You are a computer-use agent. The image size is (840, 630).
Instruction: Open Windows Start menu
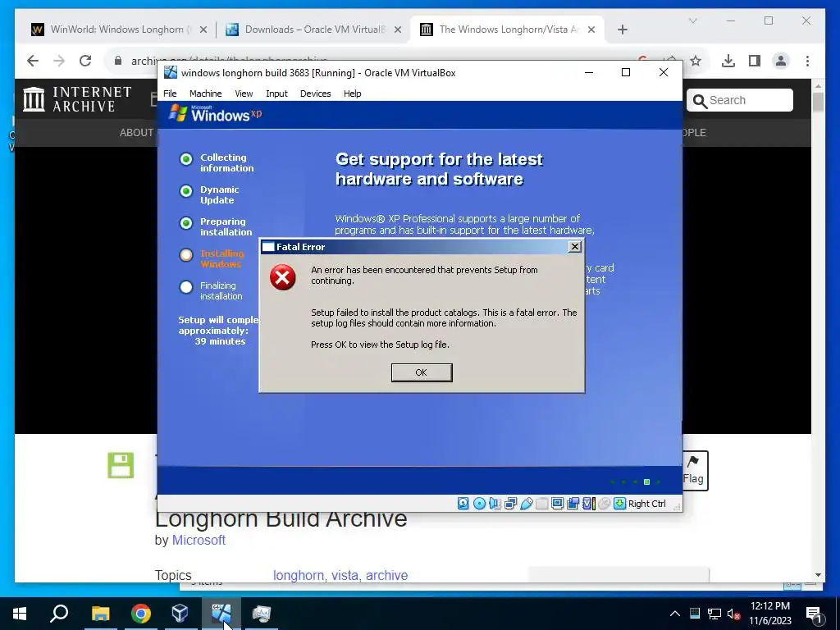pyautogui.click(x=20, y=614)
